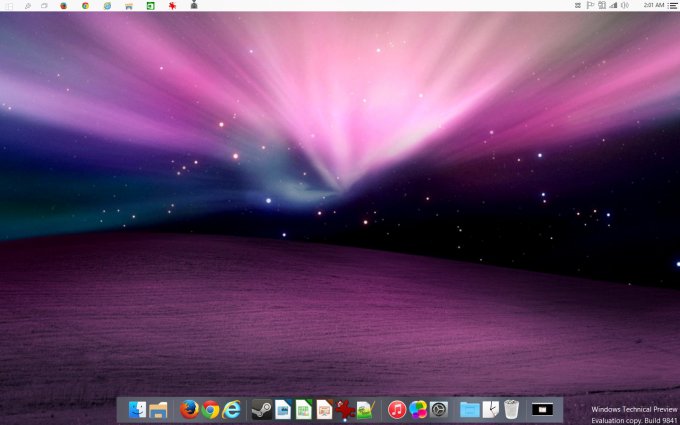
Task: Click the blue folder in the dock
Action: point(469,409)
